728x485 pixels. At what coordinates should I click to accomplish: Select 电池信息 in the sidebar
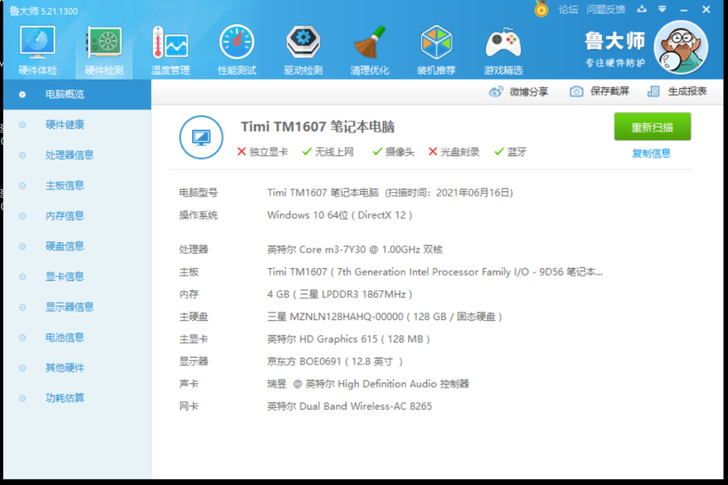77,337
